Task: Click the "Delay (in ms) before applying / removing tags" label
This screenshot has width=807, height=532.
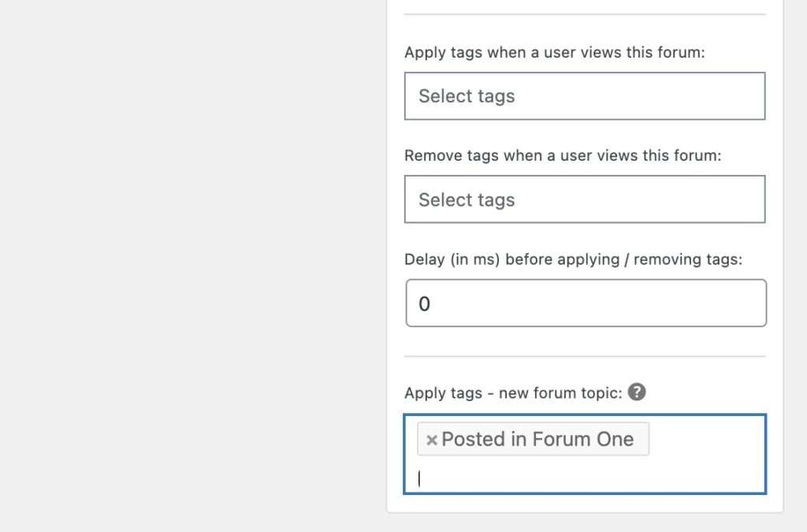Action: 574,259
